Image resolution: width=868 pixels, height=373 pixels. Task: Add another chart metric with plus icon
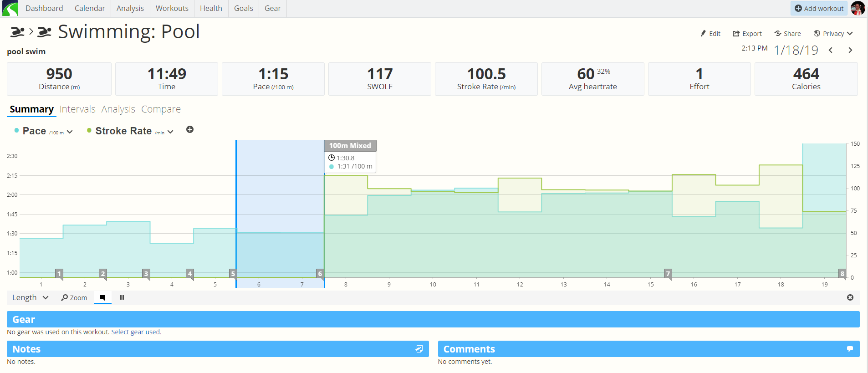(x=190, y=130)
